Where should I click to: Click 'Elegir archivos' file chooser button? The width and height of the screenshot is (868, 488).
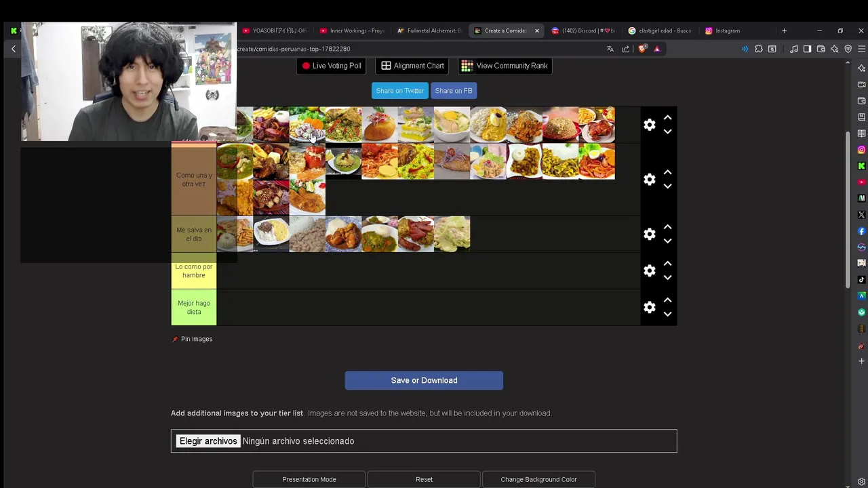point(208,441)
